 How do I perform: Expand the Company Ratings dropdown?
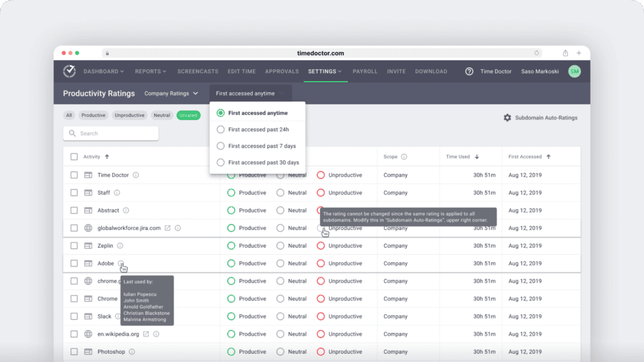[171, 94]
